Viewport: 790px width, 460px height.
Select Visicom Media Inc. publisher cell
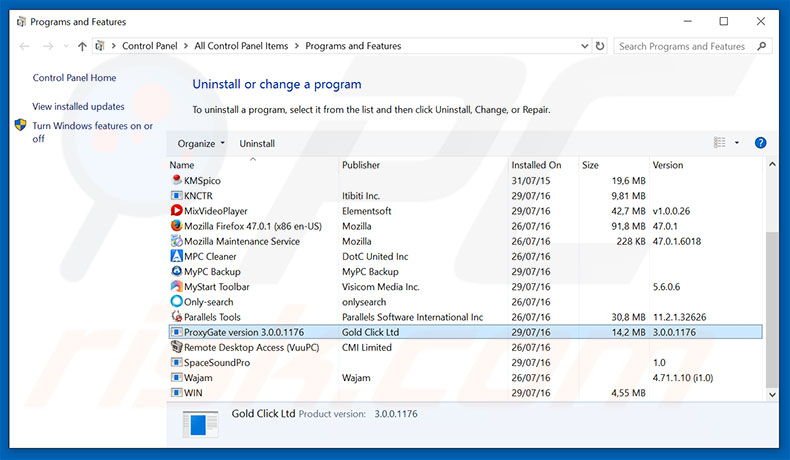tap(380, 286)
